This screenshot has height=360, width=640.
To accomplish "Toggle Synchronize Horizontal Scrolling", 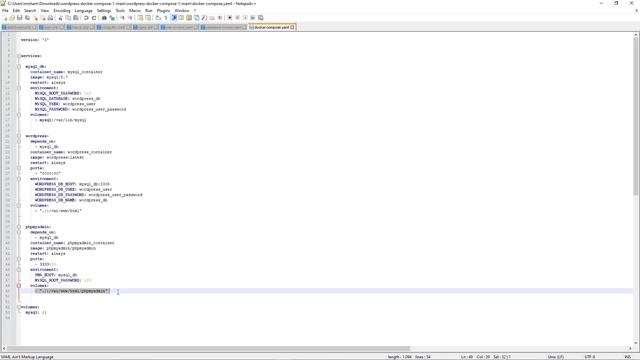I will pos(148,18).
